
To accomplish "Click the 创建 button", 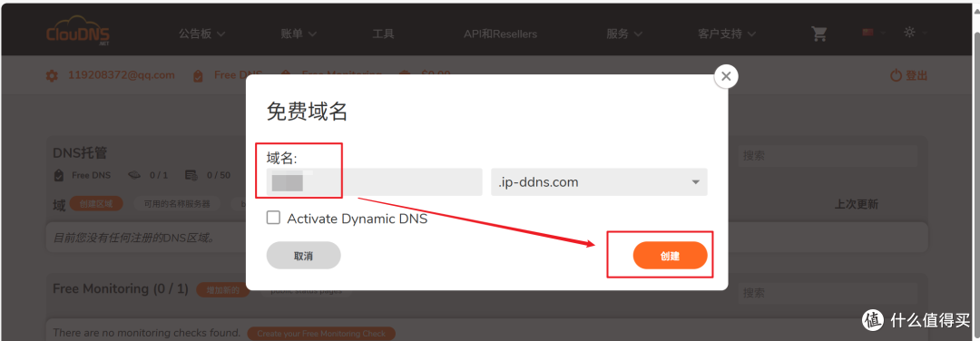I will point(670,256).
